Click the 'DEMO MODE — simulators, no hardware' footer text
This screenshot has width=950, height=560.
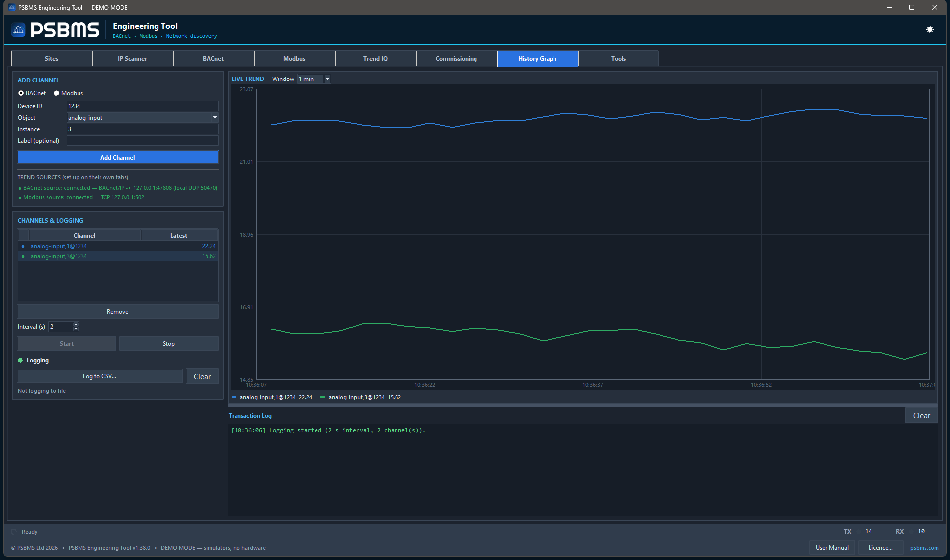pos(213,548)
